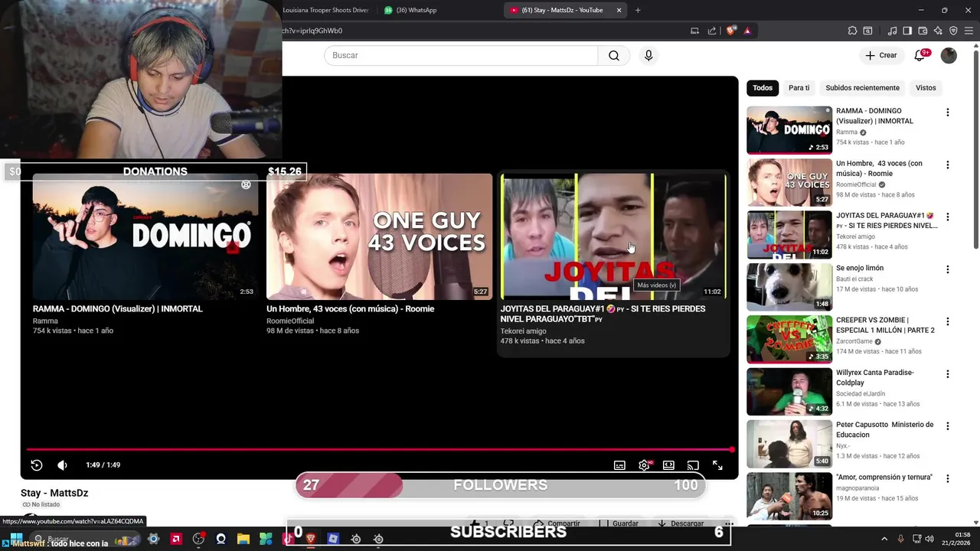Open Willyrex Canta Paradise-Coldplay video title
This screenshot has width=980, height=551.
874,377
